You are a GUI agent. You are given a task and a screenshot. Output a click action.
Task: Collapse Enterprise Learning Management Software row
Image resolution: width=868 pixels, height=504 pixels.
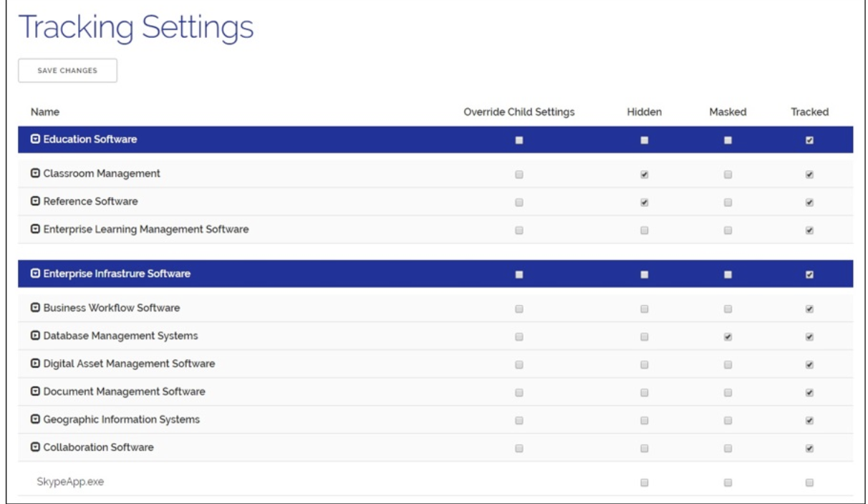coord(35,230)
